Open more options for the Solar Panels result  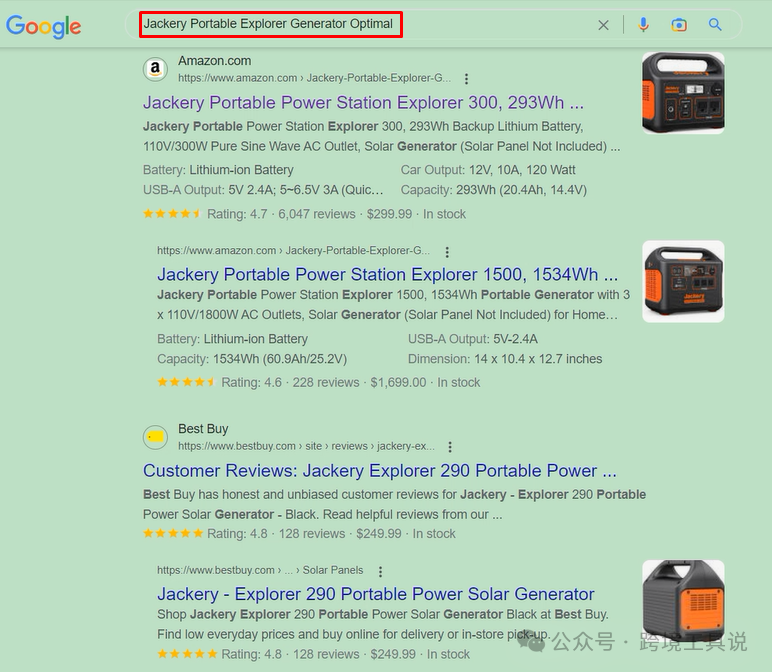pyautogui.click(x=380, y=572)
